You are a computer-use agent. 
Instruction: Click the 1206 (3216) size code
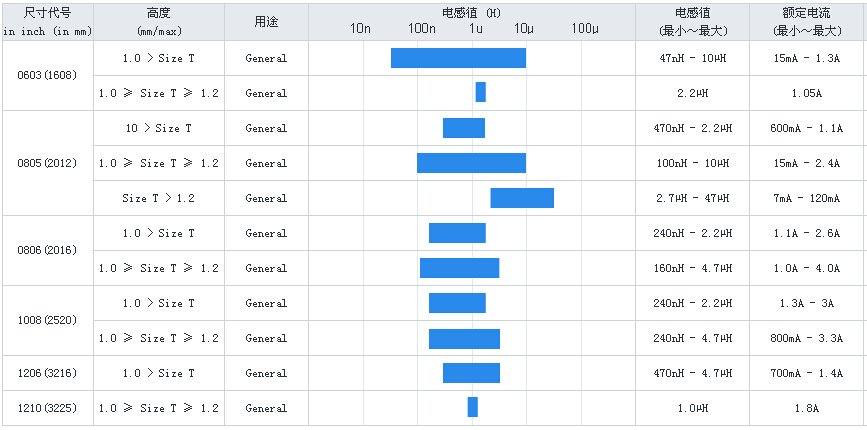click(47, 373)
